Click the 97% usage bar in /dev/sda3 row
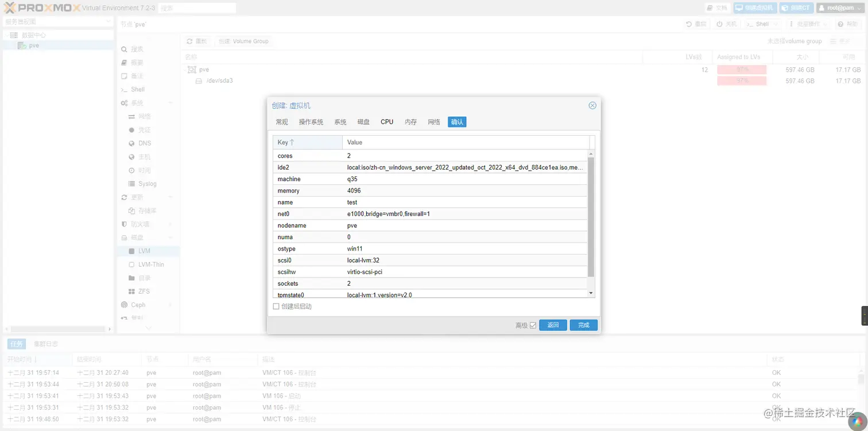 point(742,81)
